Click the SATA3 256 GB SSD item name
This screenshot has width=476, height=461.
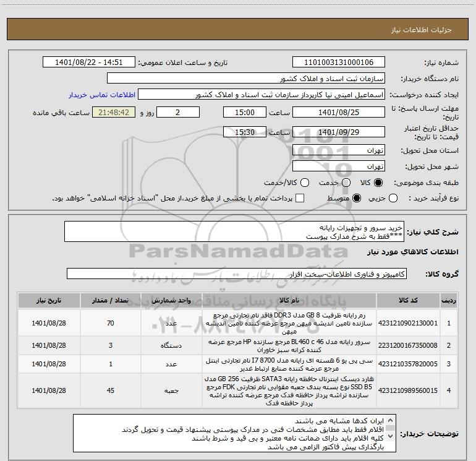[289, 391]
